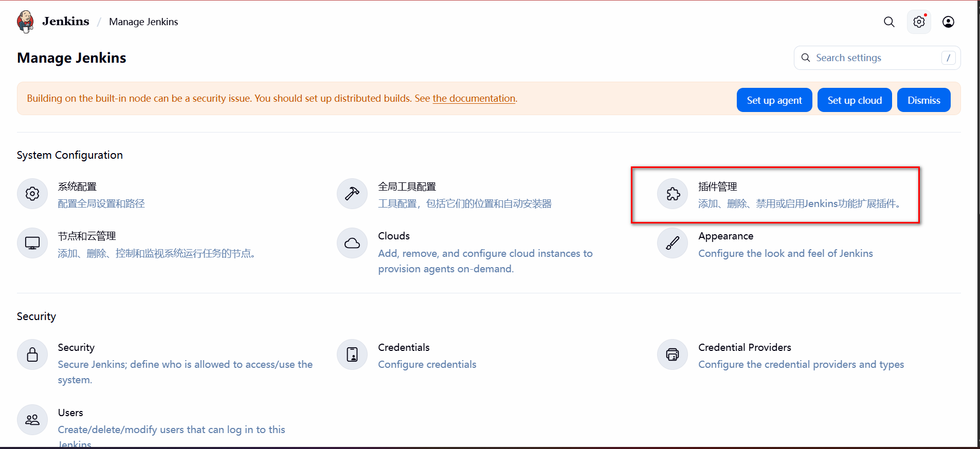Click the Set up agent button
The width and height of the screenshot is (980, 449).
tap(774, 100)
